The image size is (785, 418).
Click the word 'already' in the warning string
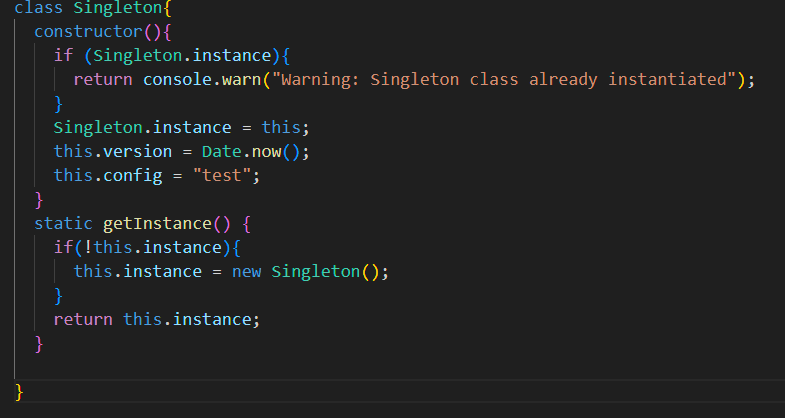click(x=563, y=79)
